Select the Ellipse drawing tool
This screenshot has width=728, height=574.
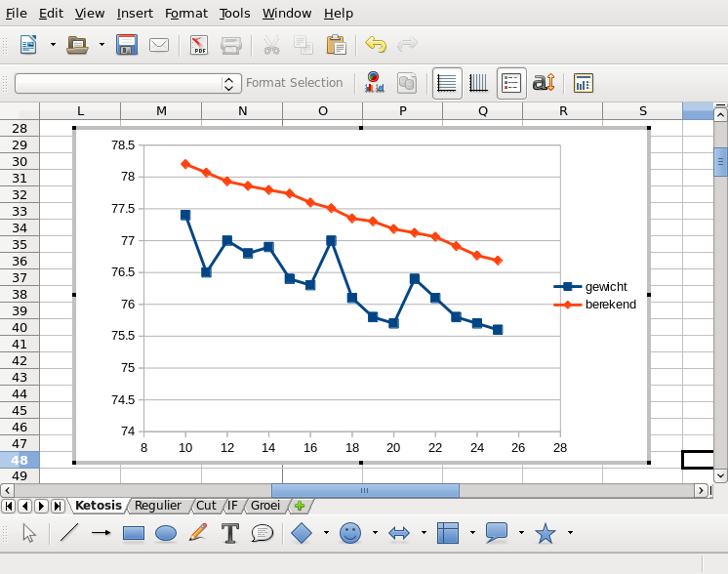pos(166,533)
